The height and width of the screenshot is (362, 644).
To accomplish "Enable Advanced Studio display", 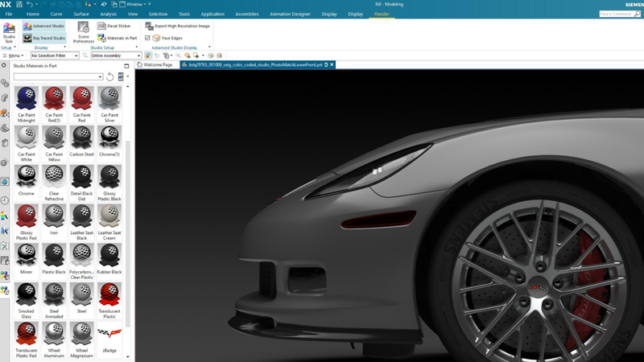I will tap(43, 26).
